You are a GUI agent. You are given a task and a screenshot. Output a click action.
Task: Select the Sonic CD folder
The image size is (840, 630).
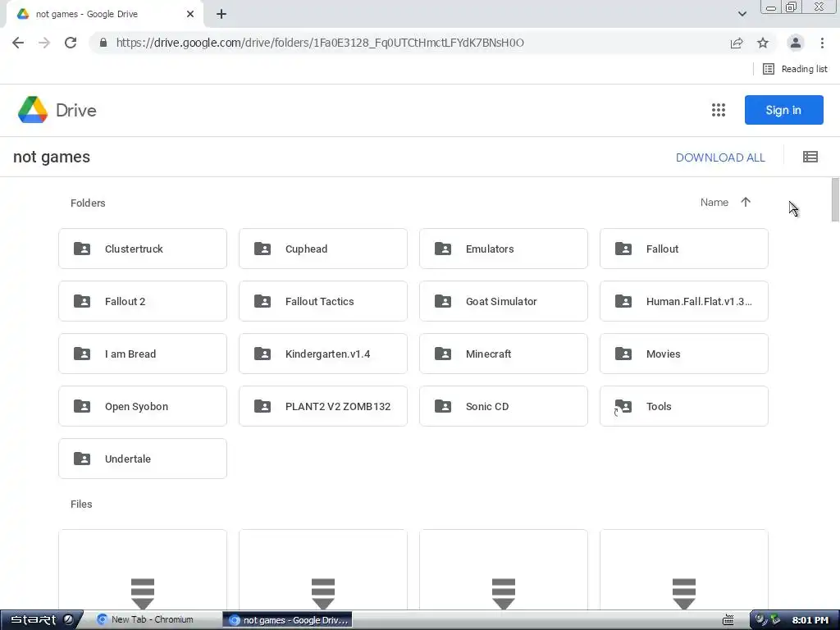pyautogui.click(x=504, y=406)
